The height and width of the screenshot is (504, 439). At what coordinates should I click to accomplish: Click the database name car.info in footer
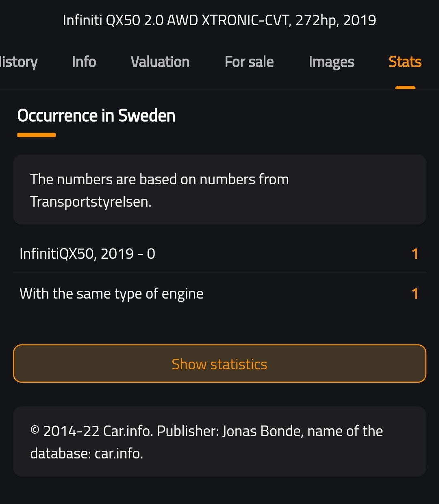[119, 453]
